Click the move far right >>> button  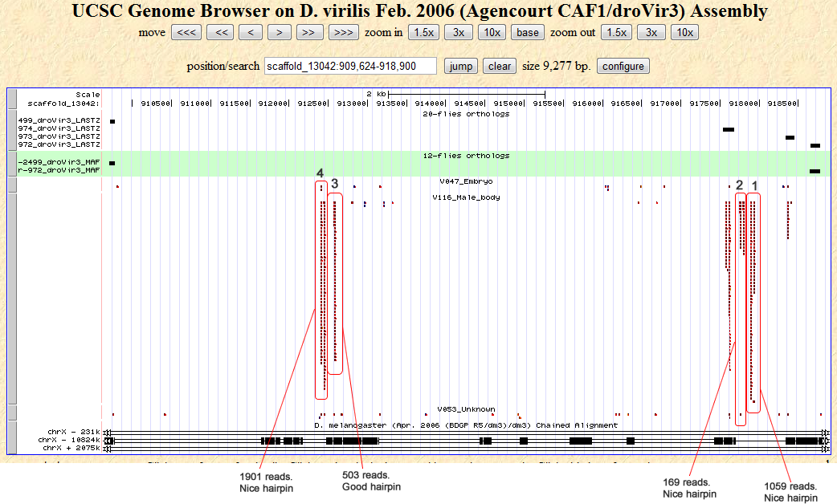(x=343, y=32)
